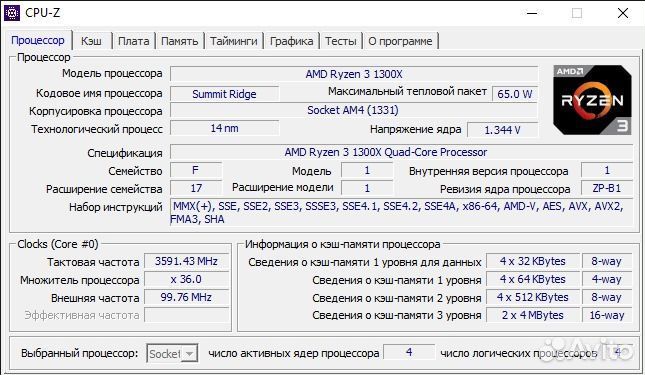Image resolution: width=645 pixels, height=375 pixels.
Task: Select the 3591.43 MHz clock frequency value
Action: coord(186,261)
